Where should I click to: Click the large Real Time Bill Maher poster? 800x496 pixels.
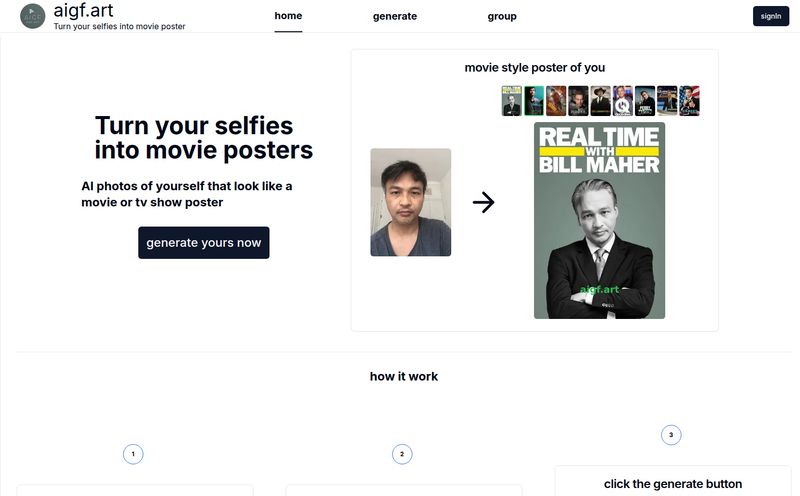click(x=599, y=220)
